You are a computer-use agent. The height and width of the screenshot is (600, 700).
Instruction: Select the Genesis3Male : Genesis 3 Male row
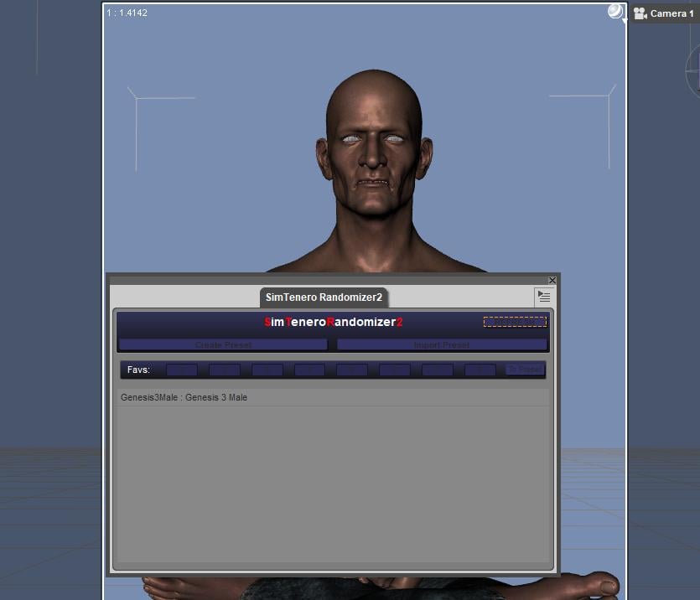[334, 397]
